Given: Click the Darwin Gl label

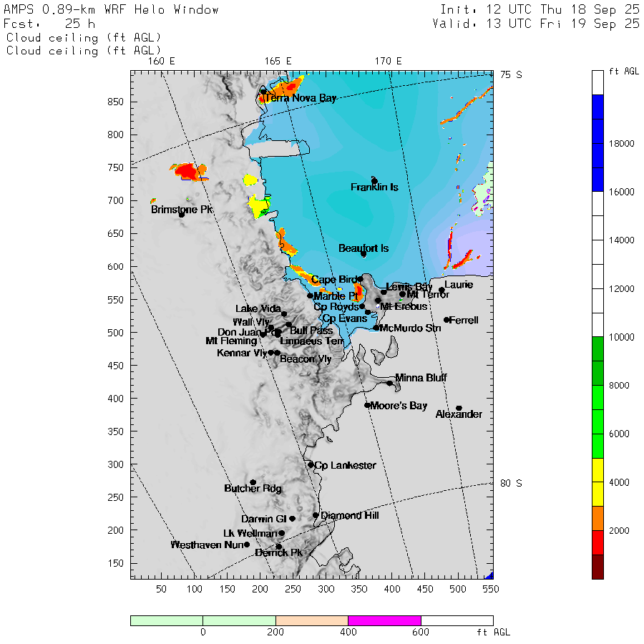Looking at the screenshot, I should click(x=263, y=519).
